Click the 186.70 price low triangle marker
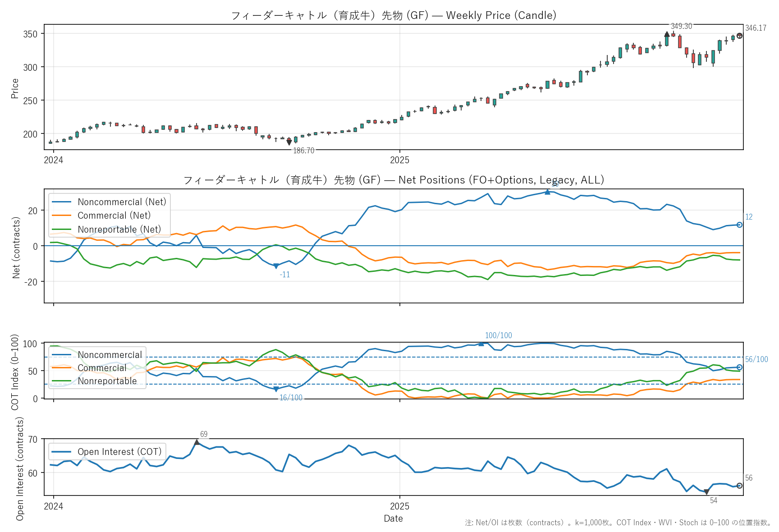779x532 pixels. pyautogui.click(x=289, y=142)
